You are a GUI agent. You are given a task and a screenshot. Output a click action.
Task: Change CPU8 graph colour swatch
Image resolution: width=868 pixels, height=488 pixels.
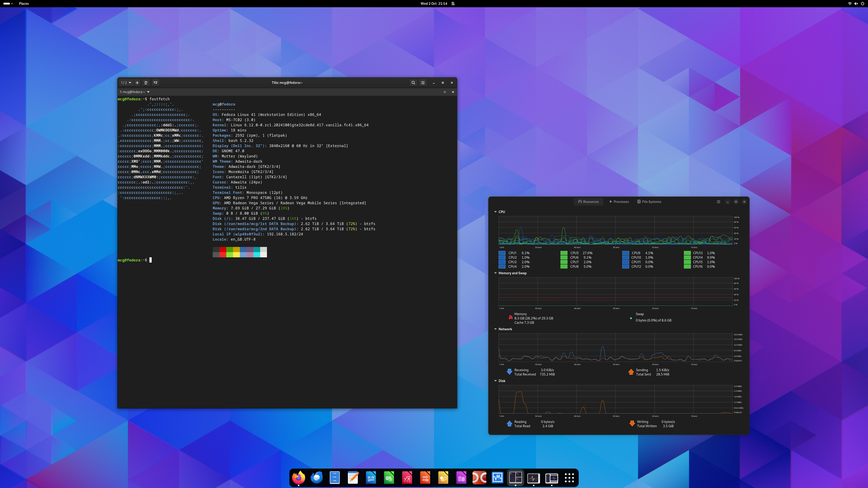point(564,266)
